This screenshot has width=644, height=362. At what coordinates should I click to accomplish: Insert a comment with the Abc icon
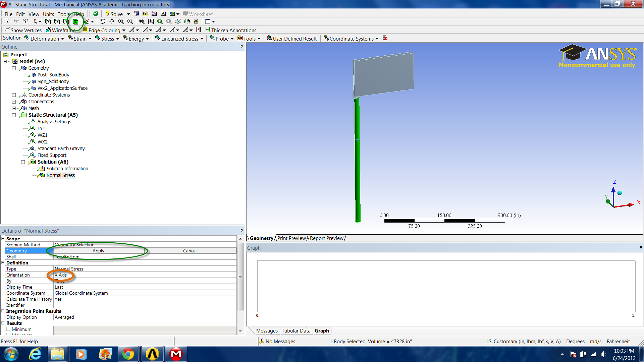[145, 14]
